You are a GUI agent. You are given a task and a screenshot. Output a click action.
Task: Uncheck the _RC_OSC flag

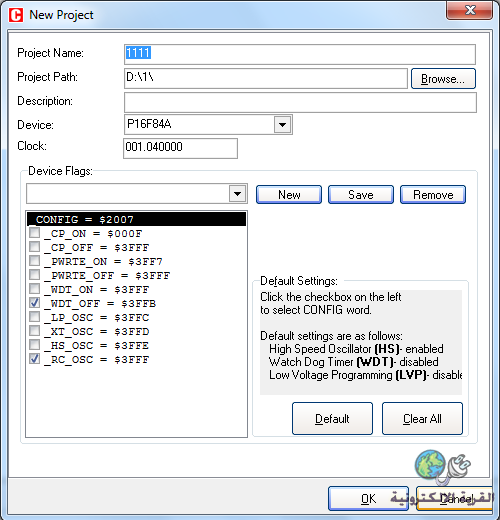point(34,359)
